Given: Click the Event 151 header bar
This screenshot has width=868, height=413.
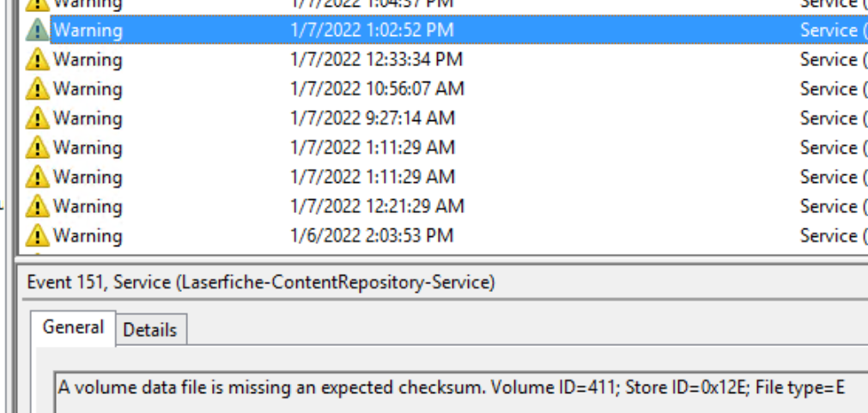Looking at the screenshot, I should [261, 282].
